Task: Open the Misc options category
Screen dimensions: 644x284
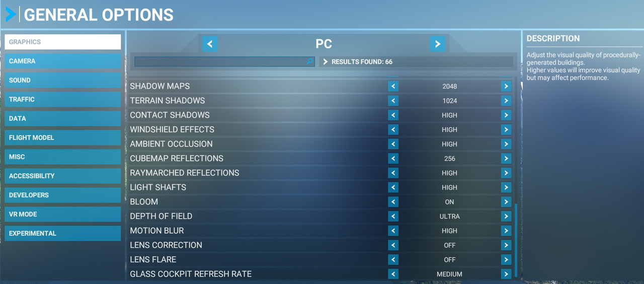Action: pyautogui.click(x=63, y=157)
